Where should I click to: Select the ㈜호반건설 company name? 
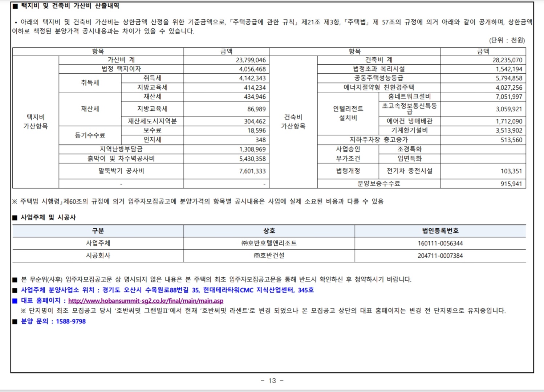tap(269, 256)
